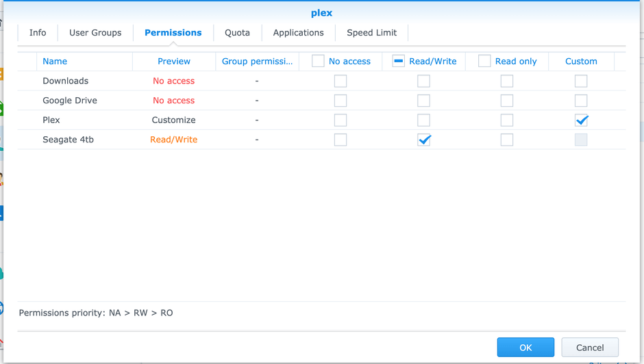The height and width of the screenshot is (364, 644).
Task: Tick Read only for Plex folder
Action: [x=507, y=120]
